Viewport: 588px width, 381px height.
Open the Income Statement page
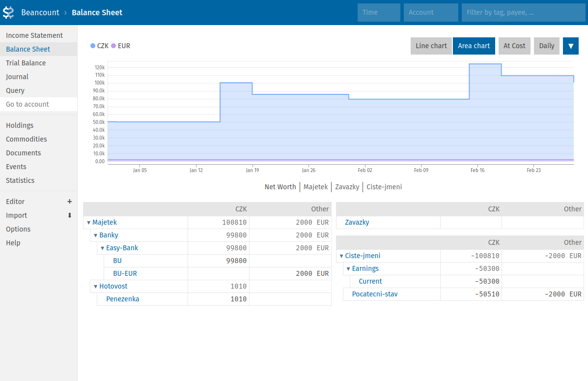pos(34,35)
